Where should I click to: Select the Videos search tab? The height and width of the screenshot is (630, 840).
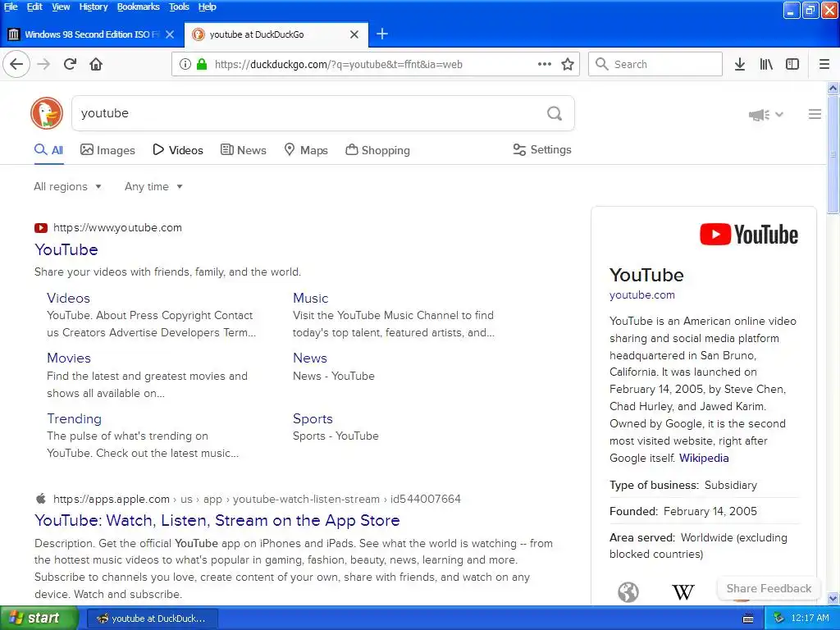tap(178, 150)
